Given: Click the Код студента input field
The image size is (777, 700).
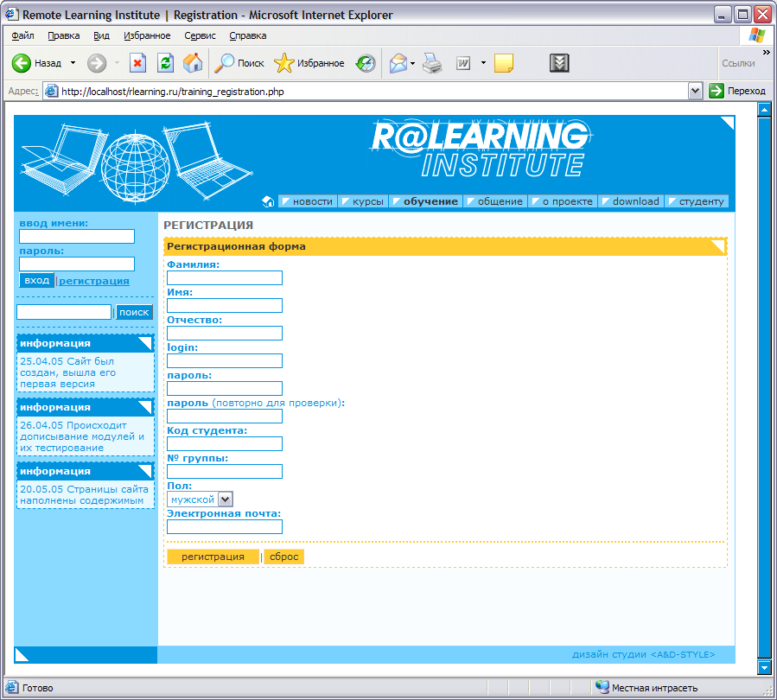Looking at the screenshot, I should click(225, 444).
